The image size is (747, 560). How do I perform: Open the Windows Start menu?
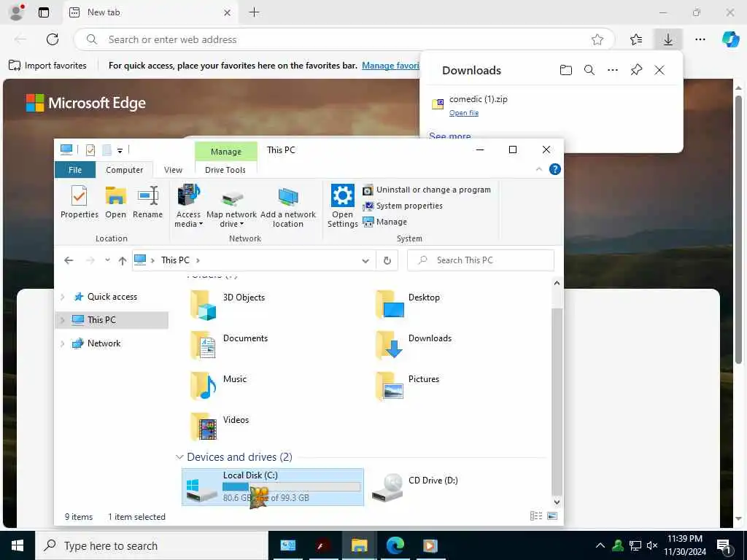18,545
